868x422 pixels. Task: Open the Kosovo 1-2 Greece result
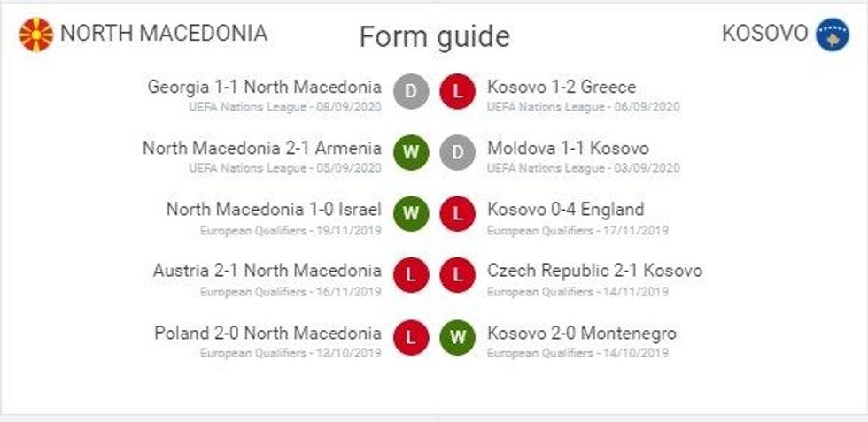562,88
